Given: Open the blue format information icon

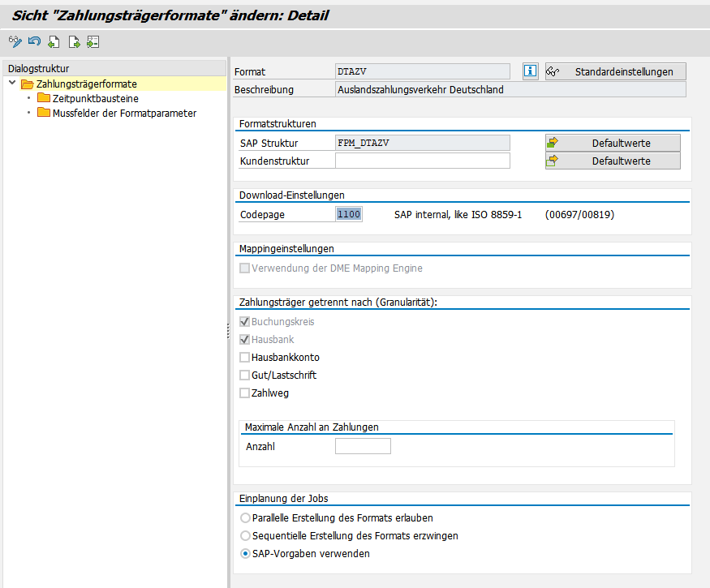Looking at the screenshot, I should coord(531,71).
